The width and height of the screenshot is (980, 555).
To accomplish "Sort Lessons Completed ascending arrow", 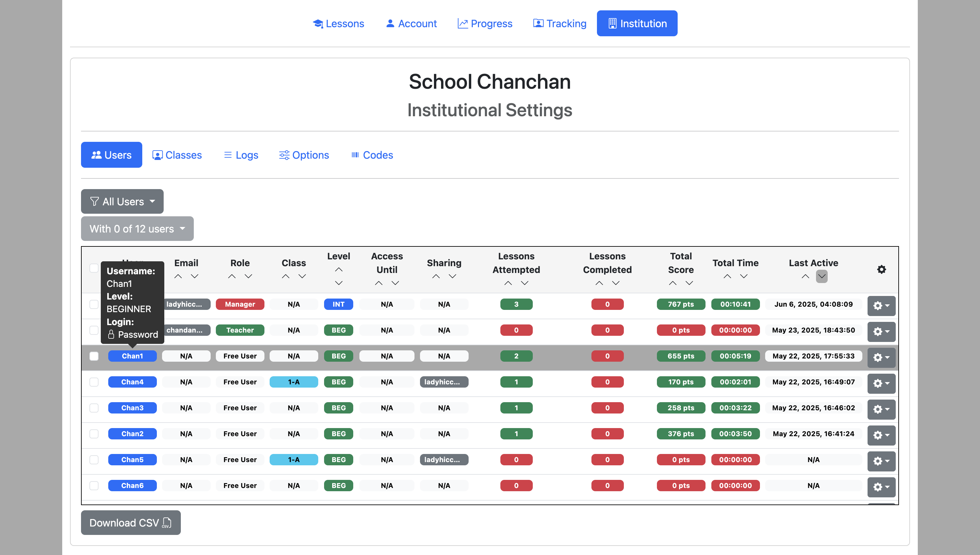I will (x=599, y=283).
